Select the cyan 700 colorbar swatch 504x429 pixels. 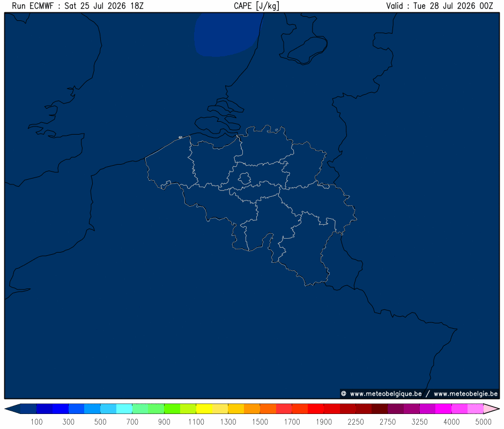pos(124,409)
